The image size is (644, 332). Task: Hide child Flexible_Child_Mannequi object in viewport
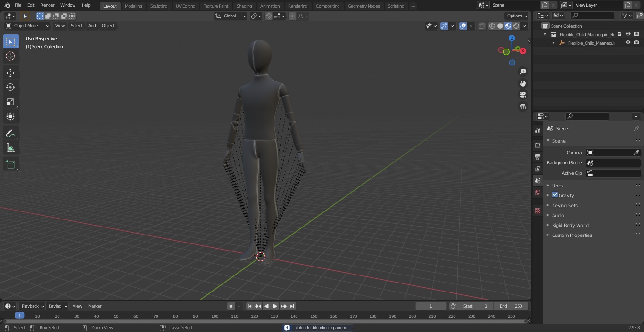(x=628, y=42)
